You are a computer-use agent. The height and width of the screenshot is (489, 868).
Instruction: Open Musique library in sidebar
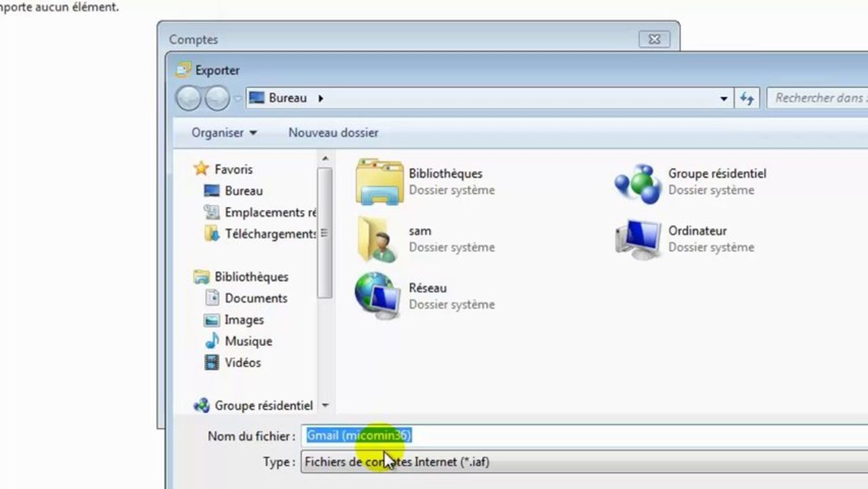coord(248,341)
